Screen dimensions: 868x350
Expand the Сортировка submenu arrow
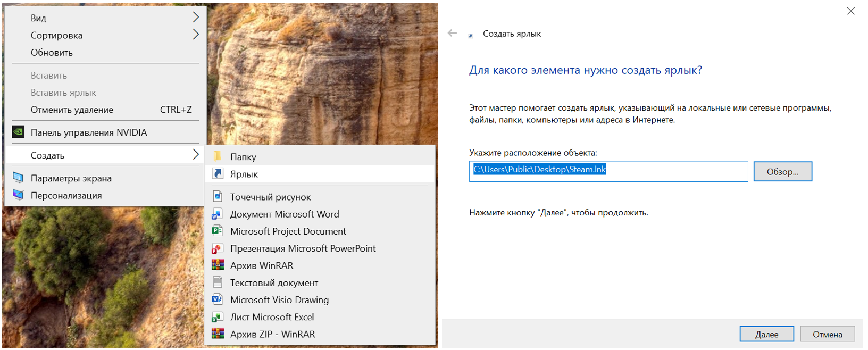tap(195, 35)
